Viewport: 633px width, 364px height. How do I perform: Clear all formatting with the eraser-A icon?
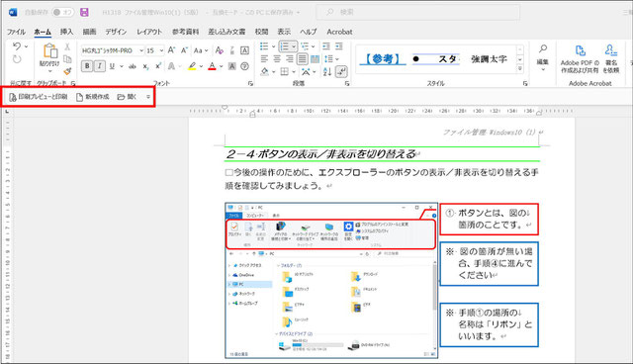pyautogui.click(x=220, y=50)
